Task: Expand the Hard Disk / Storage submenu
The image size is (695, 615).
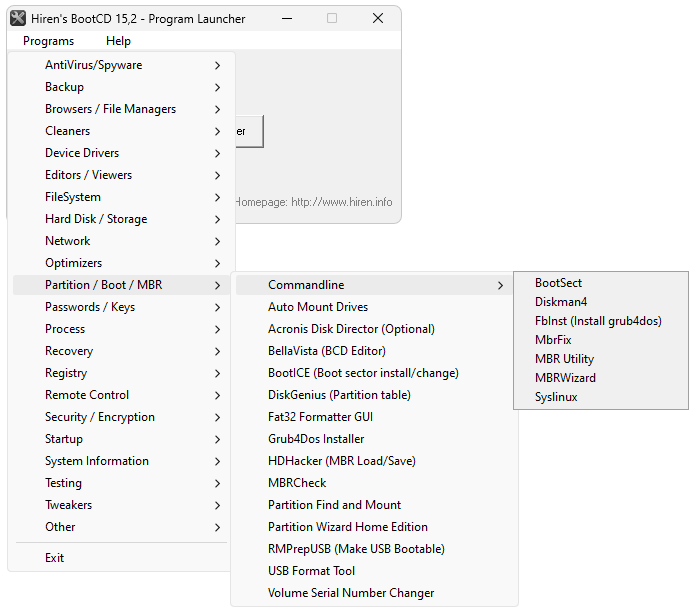Action: (x=96, y=219)
